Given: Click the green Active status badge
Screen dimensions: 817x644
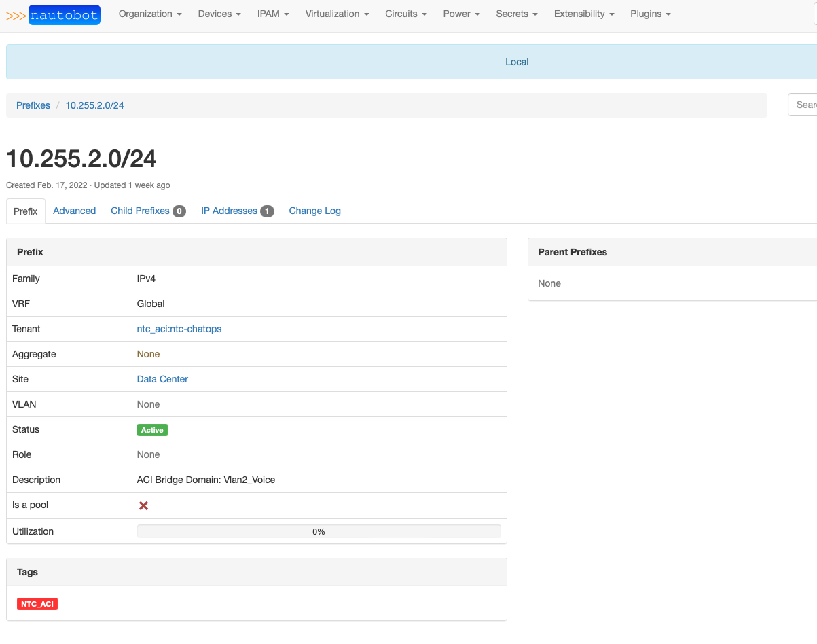Looking at the screenshot, I should (152, 430).
